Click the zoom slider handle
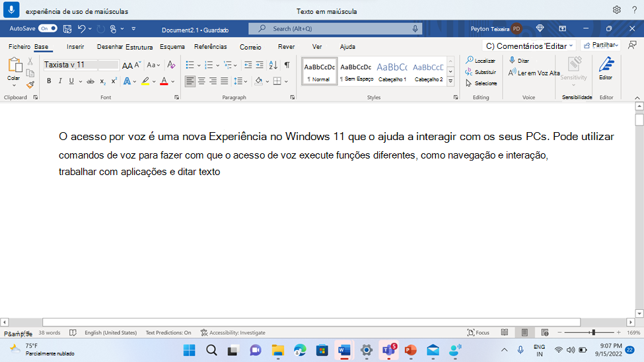Image resolution: width=644 pixels, height=362 pixels. pos(594,332)
